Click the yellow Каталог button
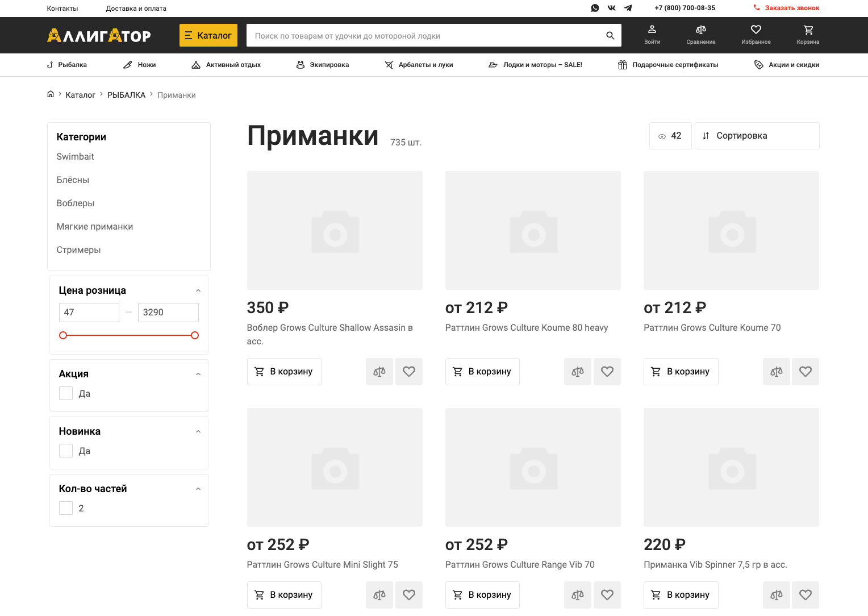The image size is (868, 616). click(x=208, y=35)
